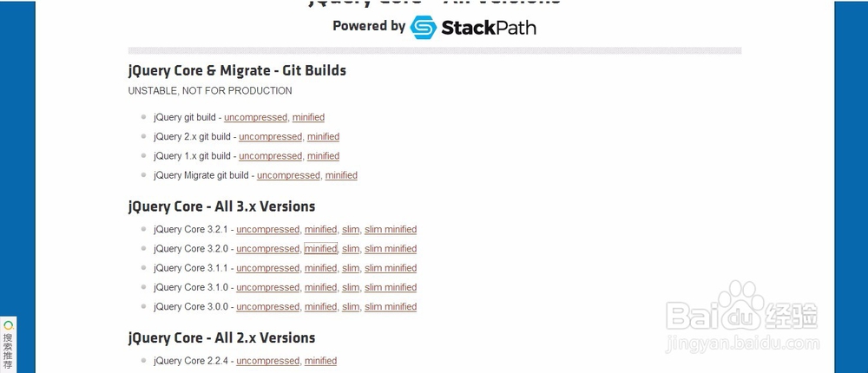Open jQuery Core 3.2.1 slim minified
The width and height of the screenshot is (868, 373).
(x=391, y=230)
